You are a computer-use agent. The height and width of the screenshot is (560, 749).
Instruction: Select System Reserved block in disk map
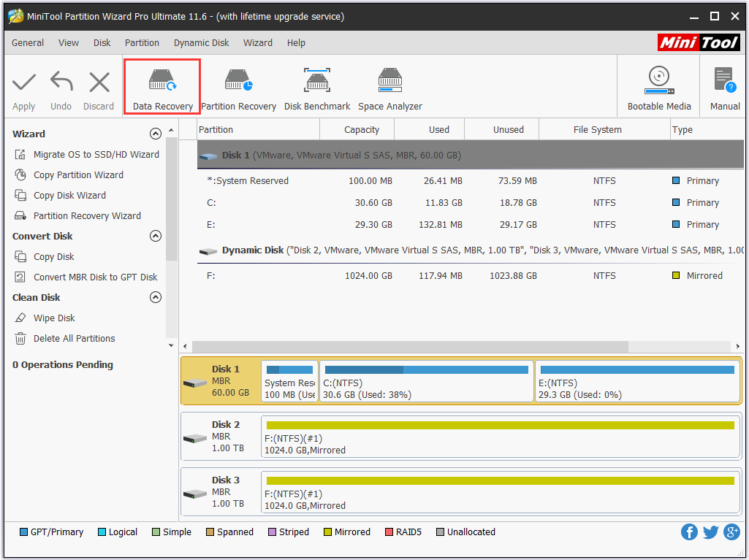(289, 381)
